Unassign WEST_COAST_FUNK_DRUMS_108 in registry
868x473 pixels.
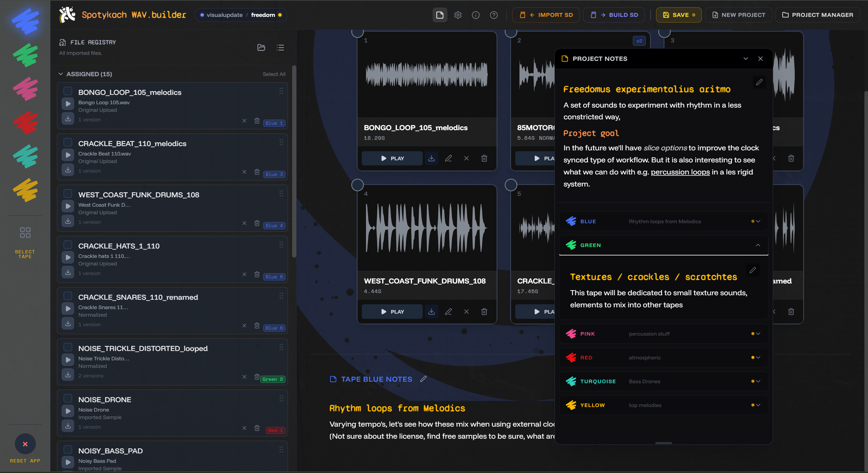click(x=244, y=223)
